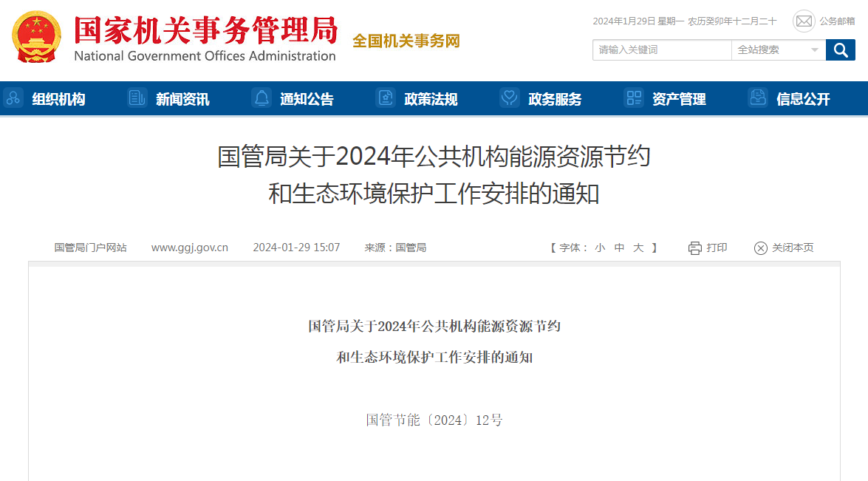Open the 政策法规 menu

click(x=431, y=99)
